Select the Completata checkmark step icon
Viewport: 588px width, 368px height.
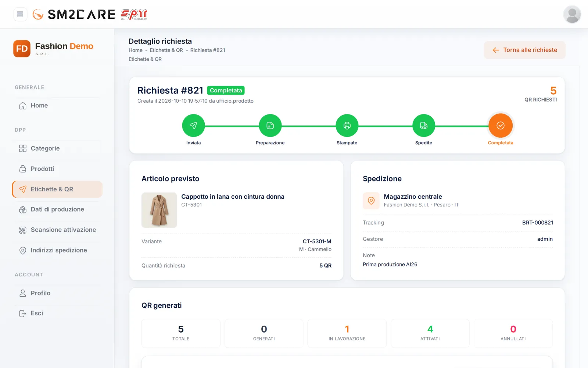pos(501,125)
